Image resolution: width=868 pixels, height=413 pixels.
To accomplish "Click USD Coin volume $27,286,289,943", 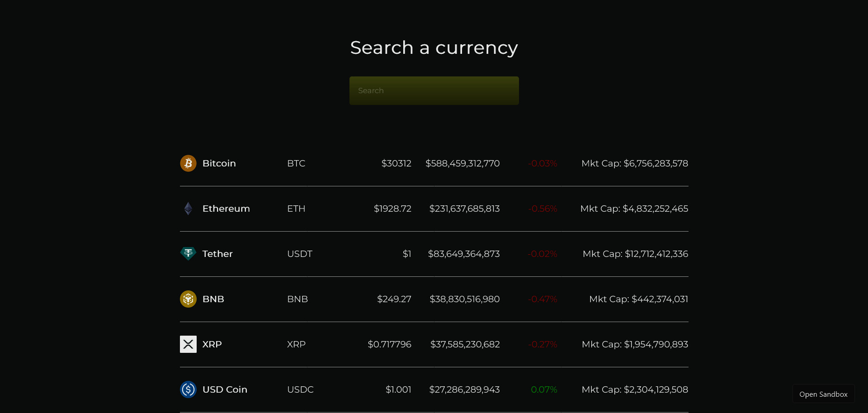I will (x=464, y=389).
